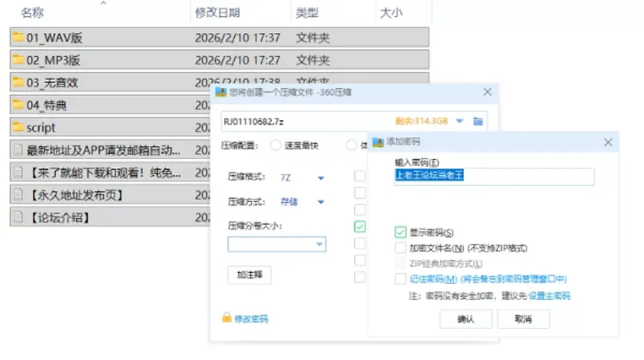644x360 pixels.
Task: Open the 压缩格式 7Z dropdown
Action: pyautogui.click(x=321, y=178)
